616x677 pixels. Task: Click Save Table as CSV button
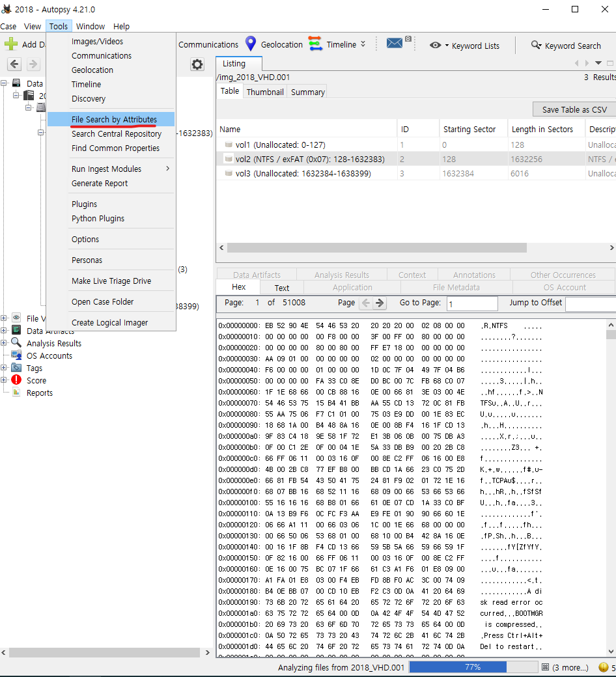coord(574,109)
